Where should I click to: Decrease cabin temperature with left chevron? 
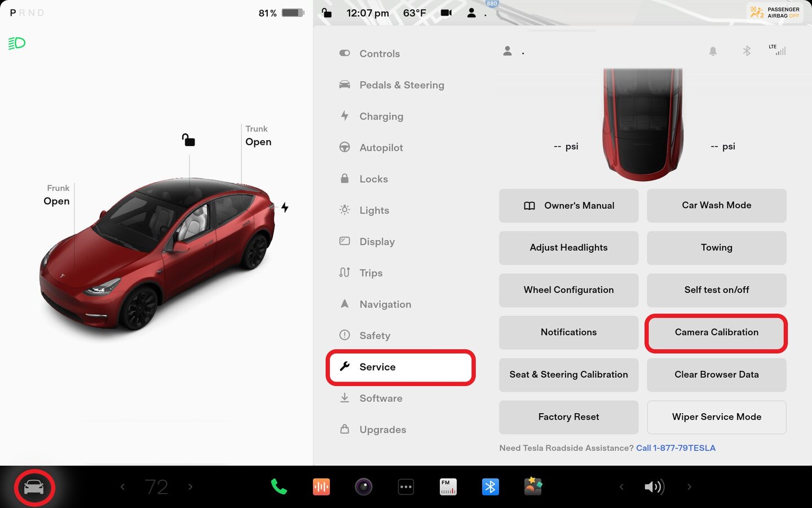pos(122,487)
